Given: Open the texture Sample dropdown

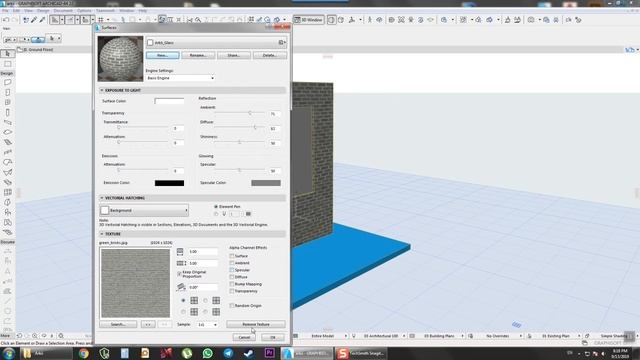Looking at the screenshot, I should [207, 324].
